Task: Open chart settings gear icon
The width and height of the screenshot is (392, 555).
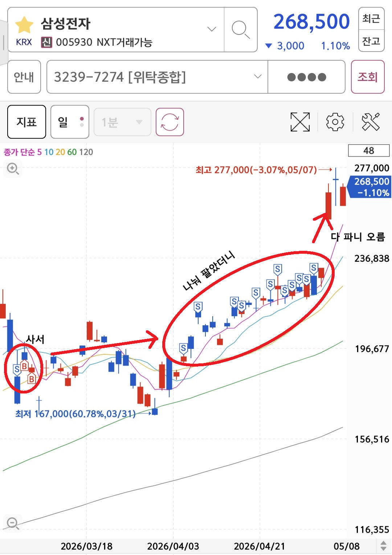Action: [x=335, y=122]
